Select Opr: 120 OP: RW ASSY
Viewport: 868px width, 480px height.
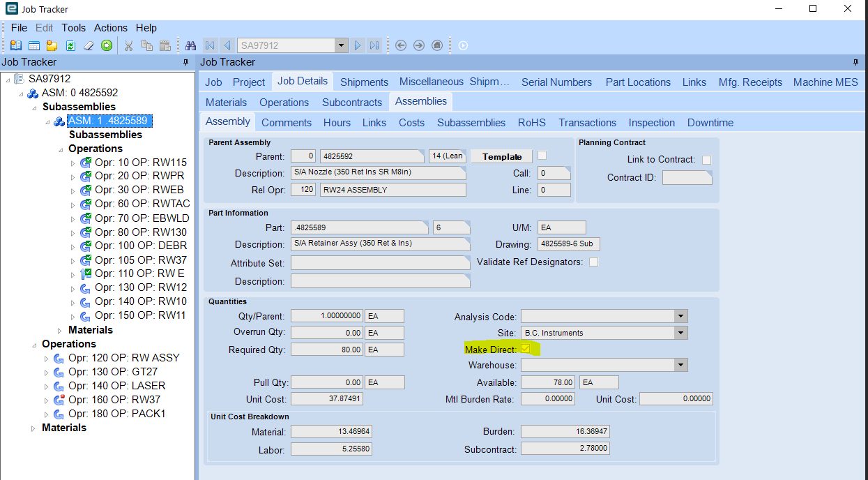[123, 358]
